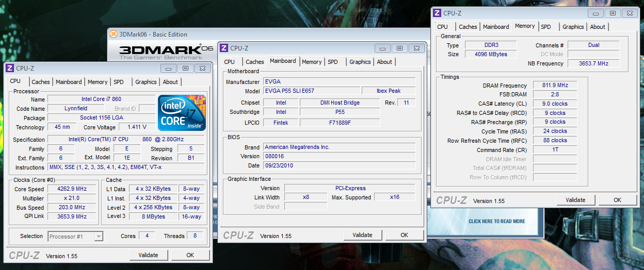Click the Row Refresh 88 clocks value
644x270 pixels.
[555, 140]
